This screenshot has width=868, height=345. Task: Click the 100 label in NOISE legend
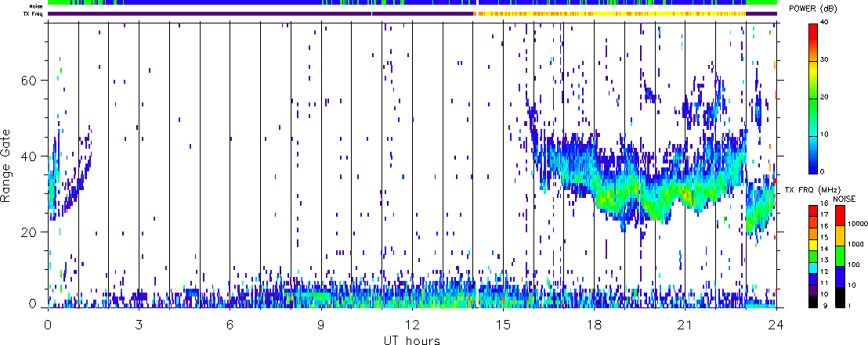[854, 265]
